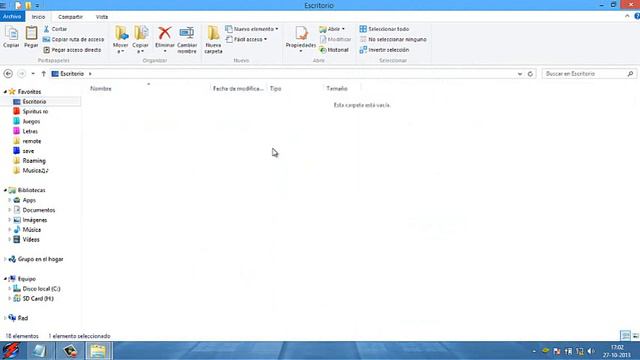Open the Musica favorite folder
Screen dimensions: 640x360
[35, 171]
